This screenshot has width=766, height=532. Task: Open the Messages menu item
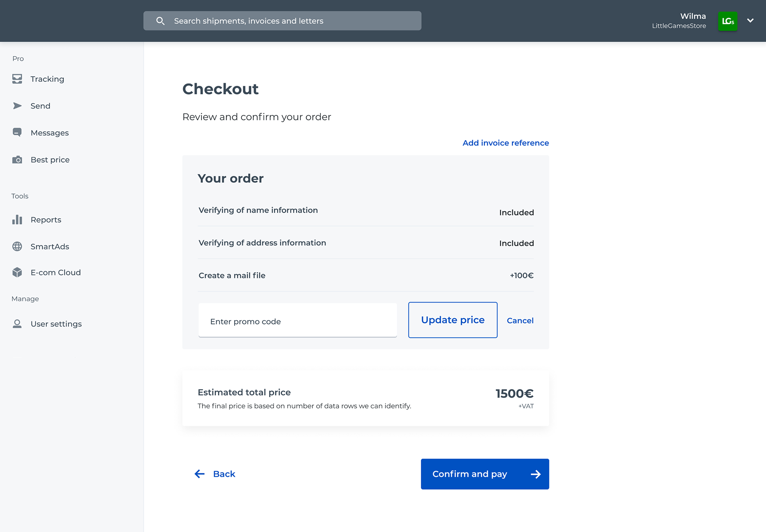(49, 133)
